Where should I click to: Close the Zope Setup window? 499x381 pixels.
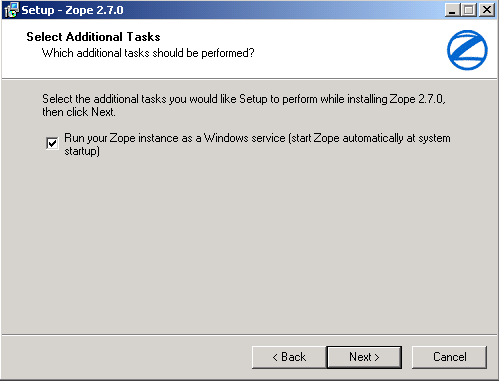point(487,10)
